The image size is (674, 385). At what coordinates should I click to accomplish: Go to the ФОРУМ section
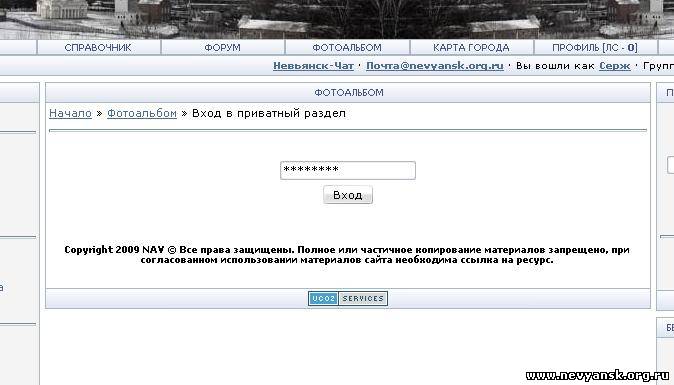(223, 47)
